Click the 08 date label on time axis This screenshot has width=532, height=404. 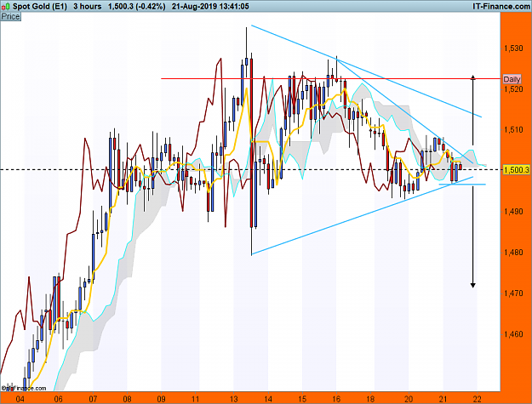[x=127, y=399]
